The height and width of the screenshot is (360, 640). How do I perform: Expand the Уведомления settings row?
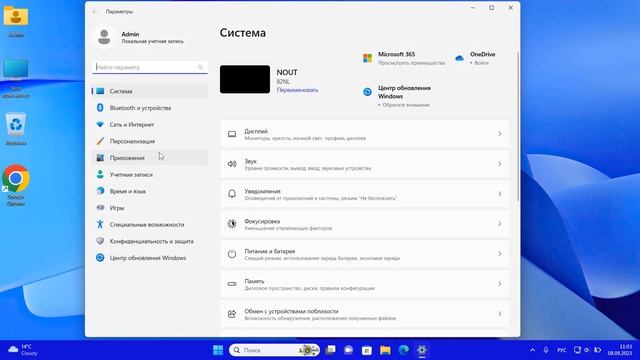coord(364,194)
